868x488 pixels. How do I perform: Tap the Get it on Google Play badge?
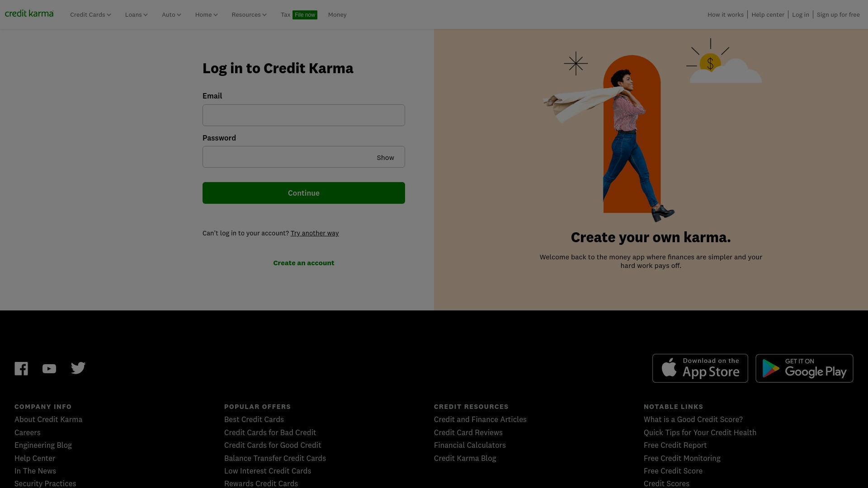click(x=804, y=368)
